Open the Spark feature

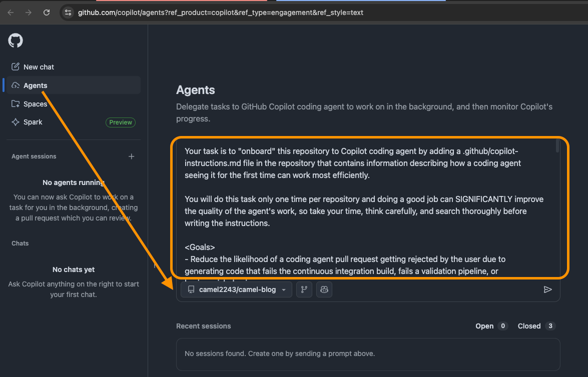(33, 121)
